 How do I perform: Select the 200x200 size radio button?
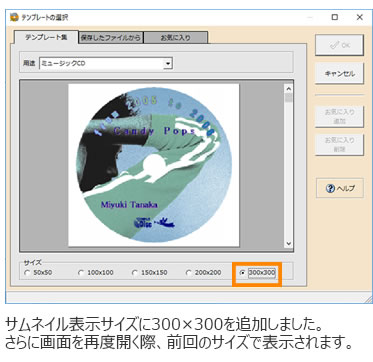pyautogui.click(x=189, y=273)
